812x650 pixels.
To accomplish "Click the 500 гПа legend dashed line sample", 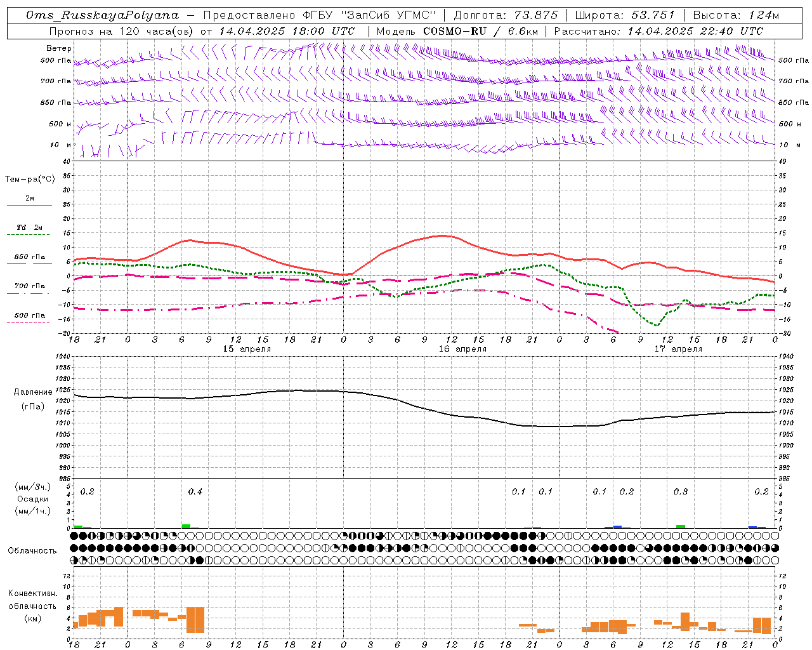I will 29,323.
